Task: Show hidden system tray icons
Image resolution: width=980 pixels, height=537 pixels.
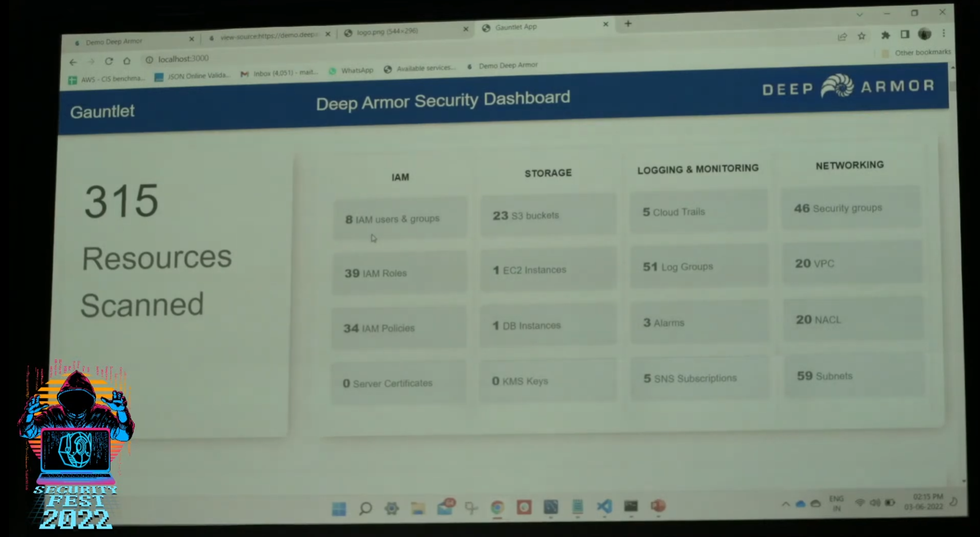Action: [785, 504]
